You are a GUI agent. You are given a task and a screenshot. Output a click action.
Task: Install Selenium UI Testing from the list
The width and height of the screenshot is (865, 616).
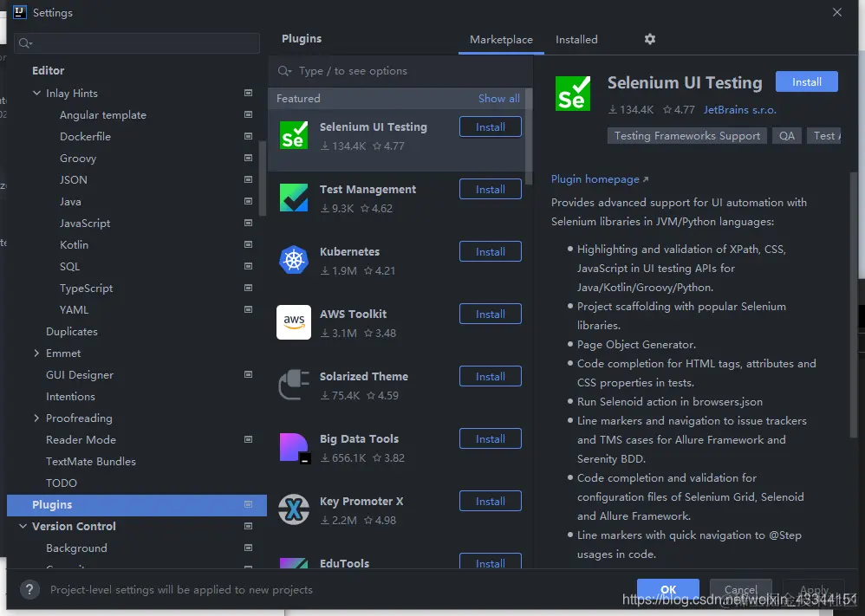click(x=490, y=126)
